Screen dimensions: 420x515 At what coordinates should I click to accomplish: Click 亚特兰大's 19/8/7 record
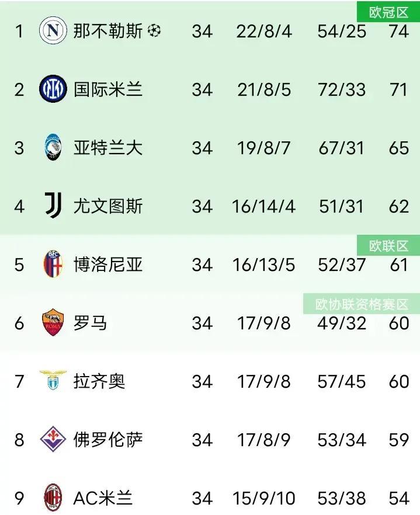coord(263,148)
